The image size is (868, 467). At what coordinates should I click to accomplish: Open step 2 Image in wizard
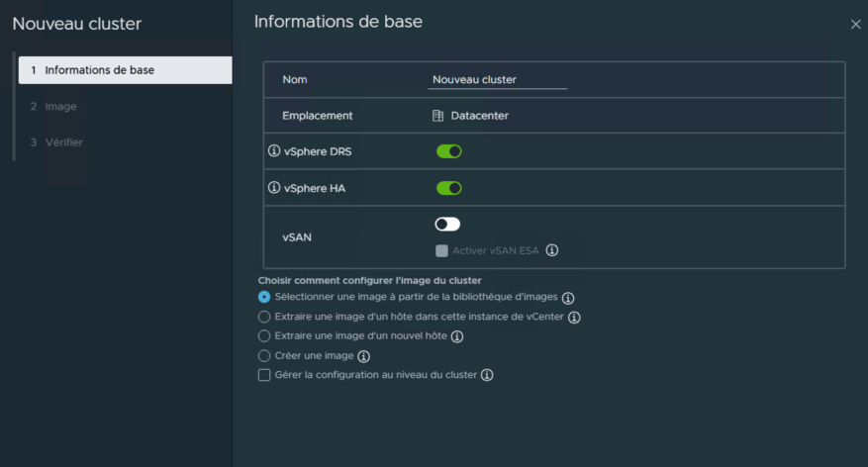coord(59,106)
